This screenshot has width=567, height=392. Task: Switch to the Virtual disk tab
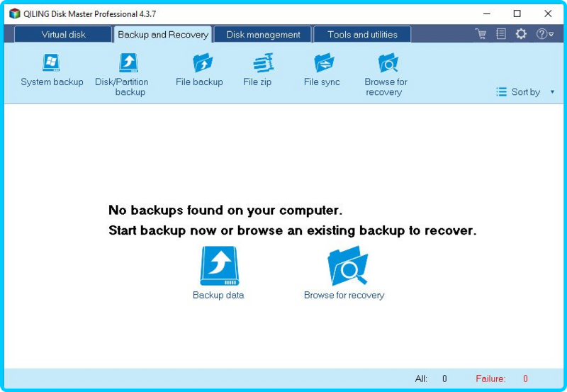pyautogui.click(x=63, y=35)
